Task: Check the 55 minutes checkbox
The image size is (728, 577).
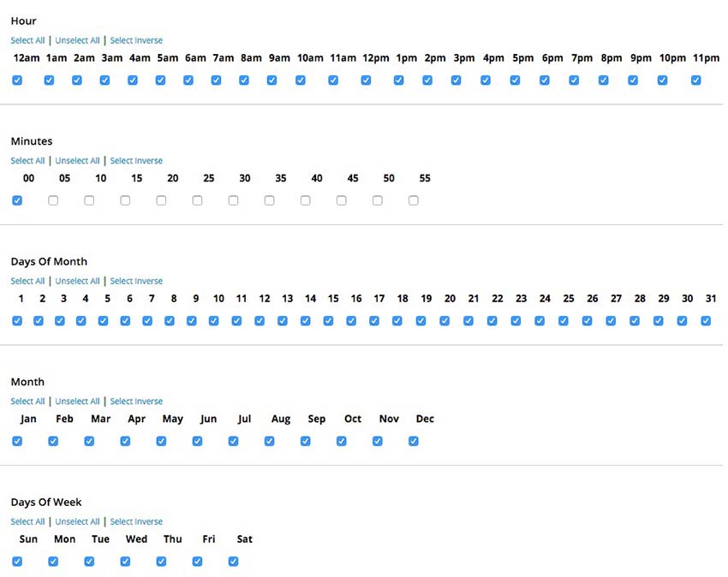Action: pyautogui.click(x=414, y=200)
